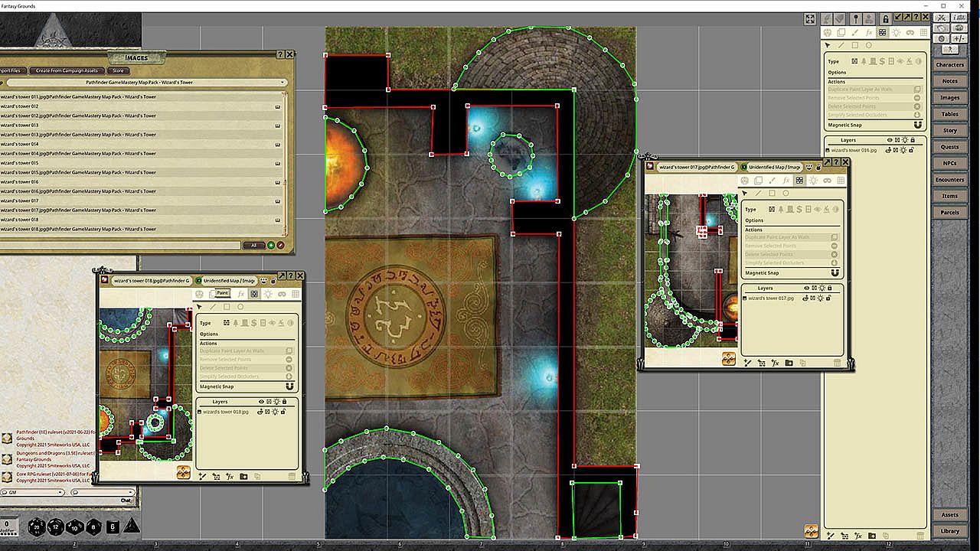980x551 pixels.
Task: Open the mask mode in the 016 toolbar
Action: pos(910,33)
